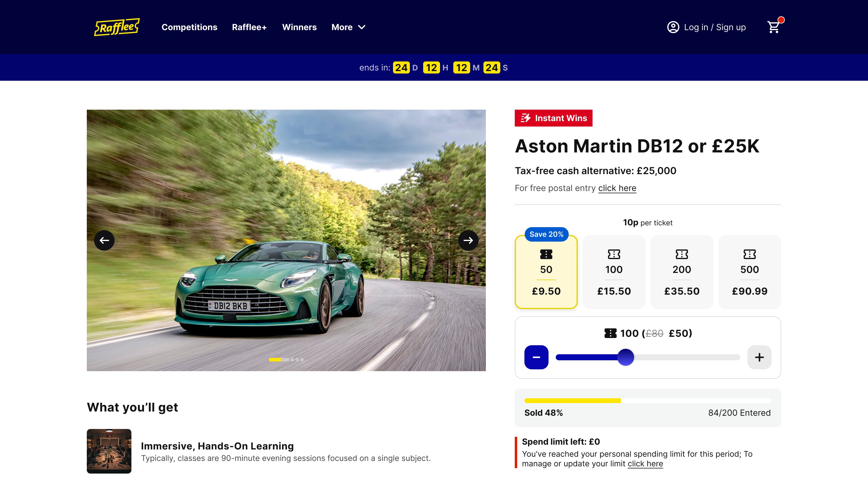Click the active yellow carousel indicator

pyautogui.click(x=275, y=359)
